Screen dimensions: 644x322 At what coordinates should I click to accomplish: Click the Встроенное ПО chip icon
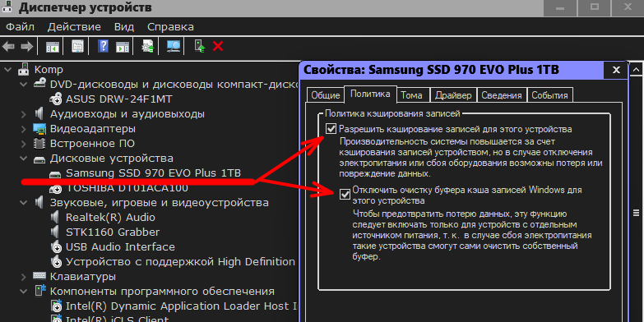[39, 143]
